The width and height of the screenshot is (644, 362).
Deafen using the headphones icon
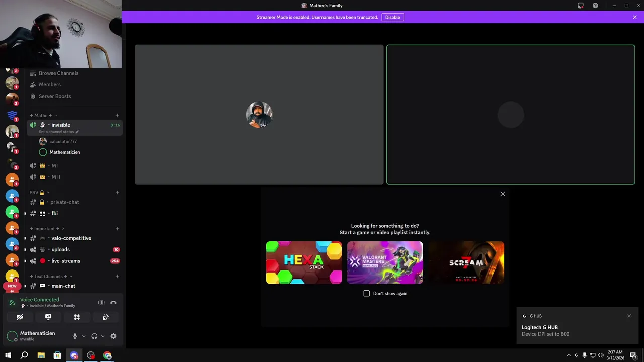[94, 336]
